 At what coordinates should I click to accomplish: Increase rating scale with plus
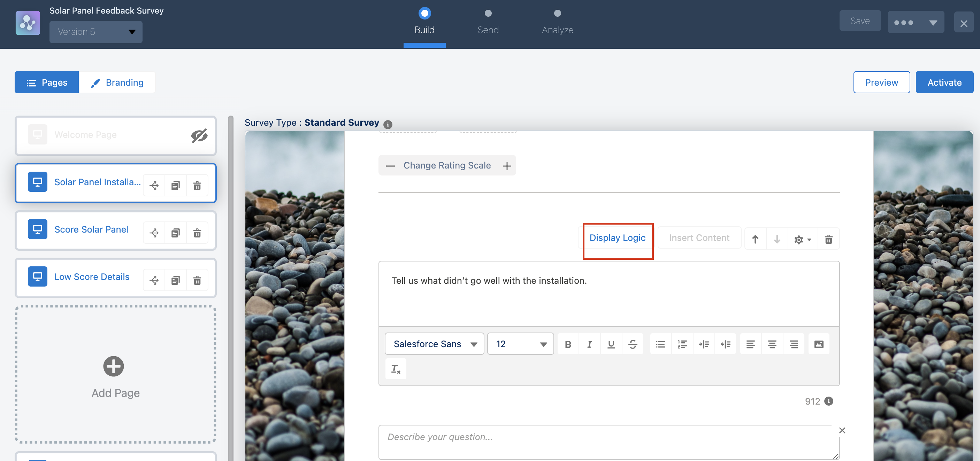(506, 166)
